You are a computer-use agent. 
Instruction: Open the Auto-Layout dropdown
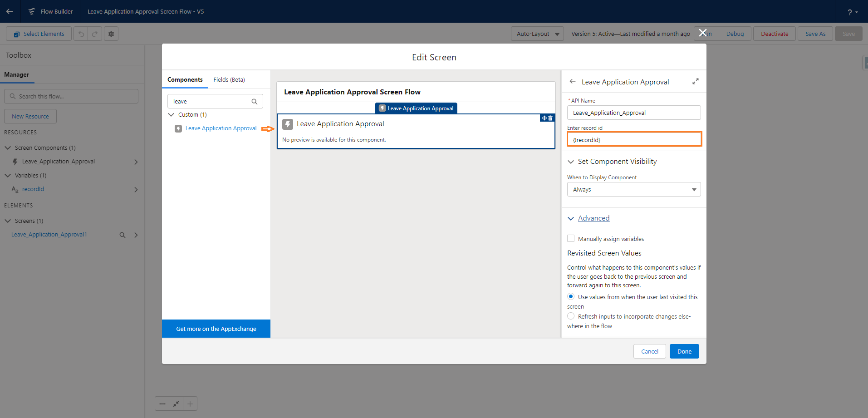coord(537,34)
